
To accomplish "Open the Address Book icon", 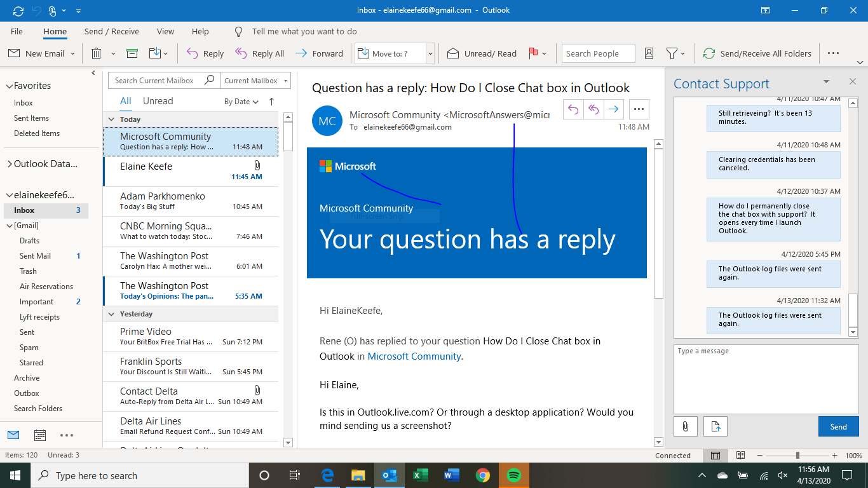I will (x=649, y=53).
